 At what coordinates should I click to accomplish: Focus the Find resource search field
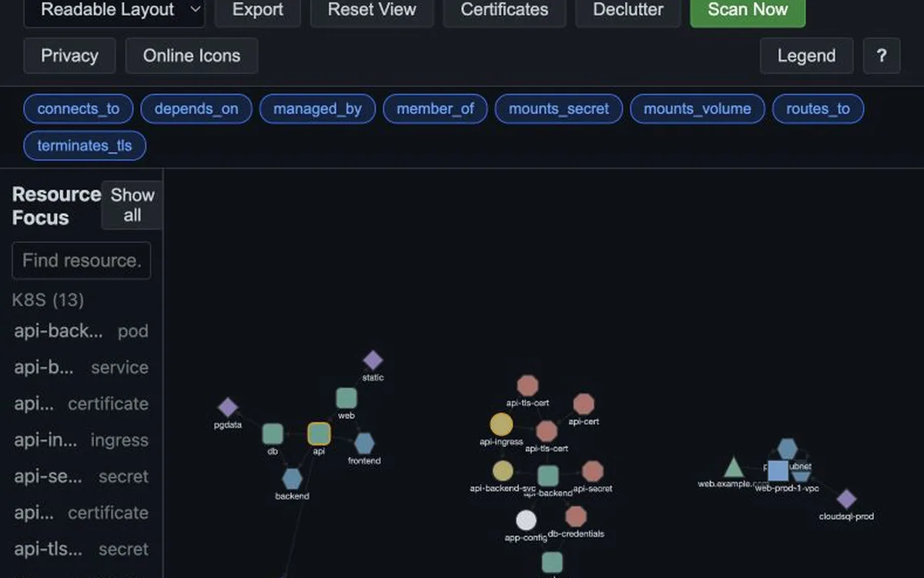[82, 260]
